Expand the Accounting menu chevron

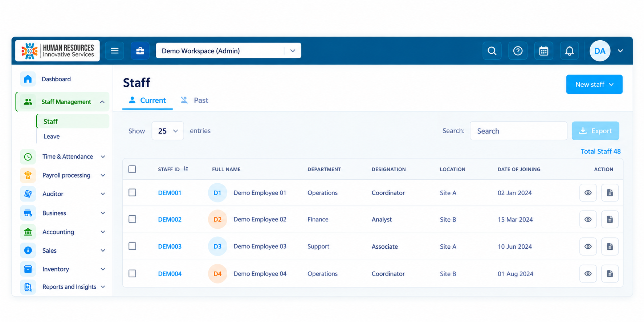tap(103, 232)
